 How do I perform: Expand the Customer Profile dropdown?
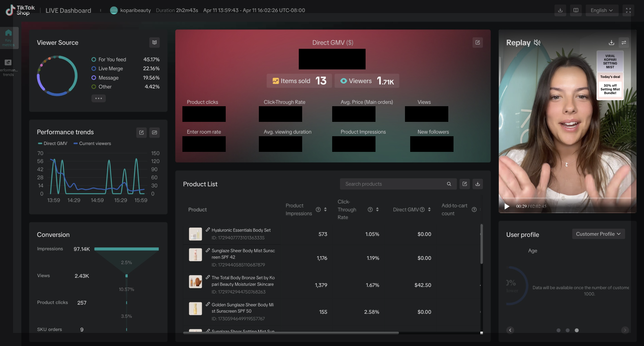[x=598, y=234]
